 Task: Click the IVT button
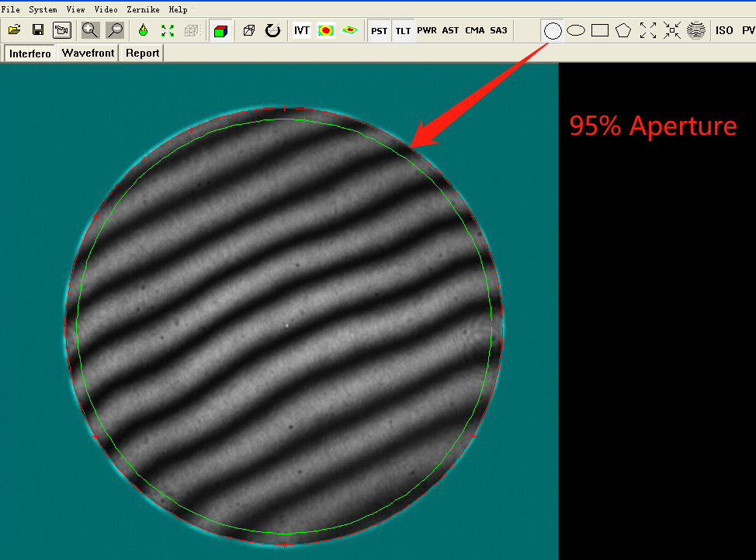[302, 30]
